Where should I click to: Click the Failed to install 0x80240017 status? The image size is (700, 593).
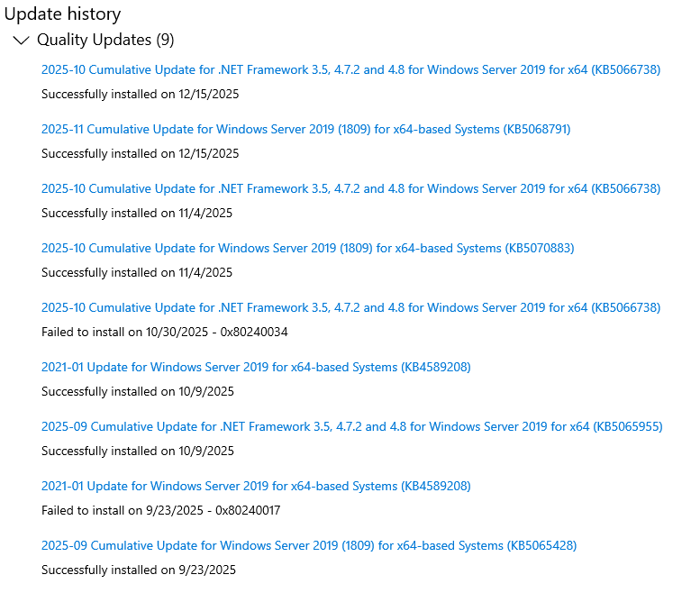[160, 510]
